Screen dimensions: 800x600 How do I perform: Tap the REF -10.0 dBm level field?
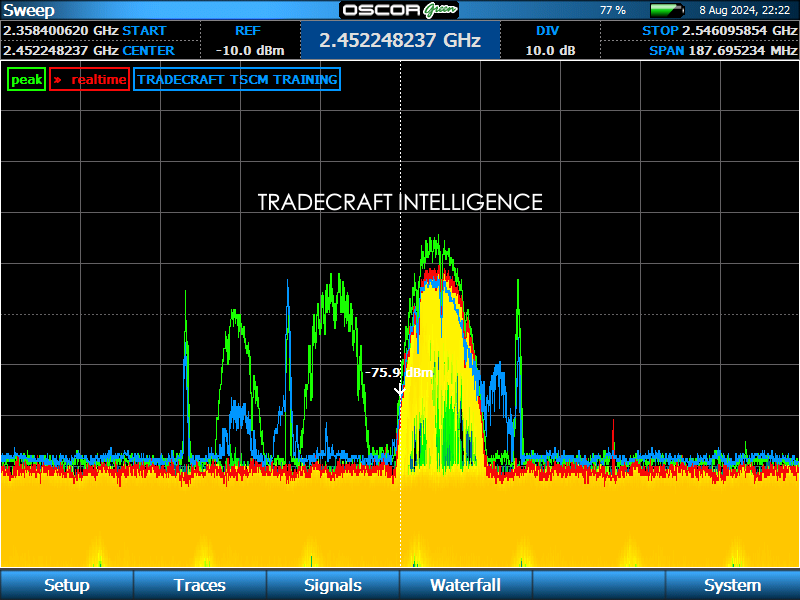point(249,40)
